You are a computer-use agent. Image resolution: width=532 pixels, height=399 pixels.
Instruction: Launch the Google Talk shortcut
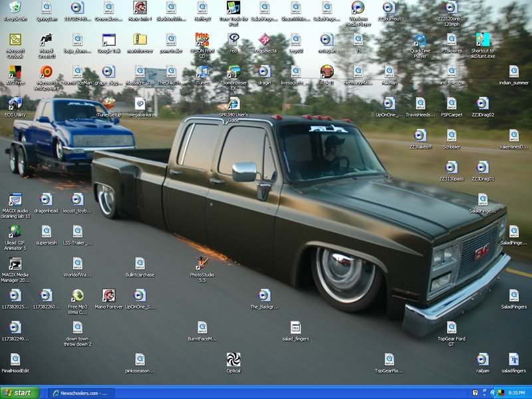tap(108, 40)
